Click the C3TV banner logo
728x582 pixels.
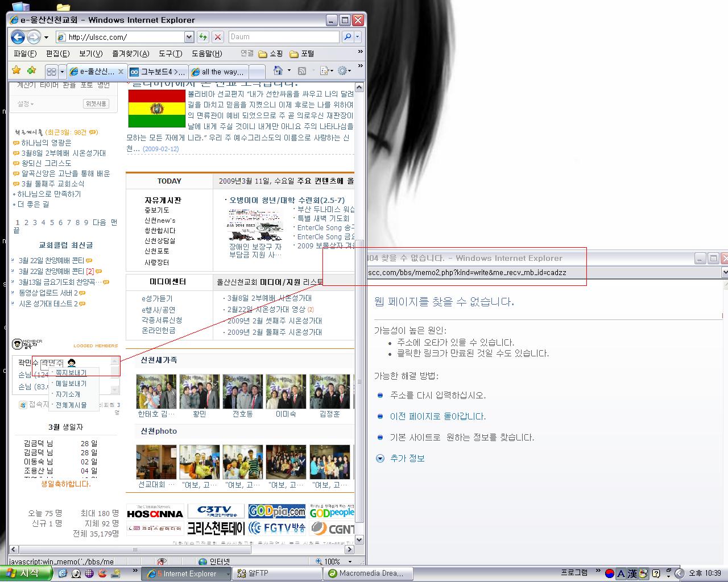coord(216,511)
